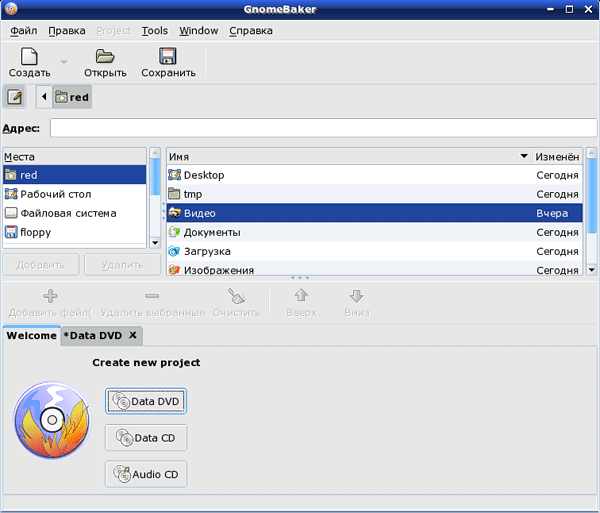The height and width of the screenshot is (513, 600).
Task: Select the Загрузка folder row
Action: [x=375, y=251]
